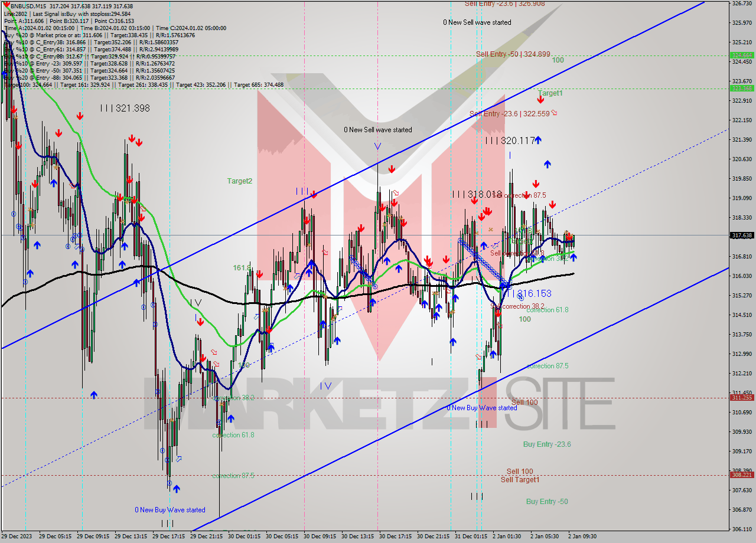Image resolution: width=756 pixels, height=543 pixels.
Task: Click the 'I I I 321.398' wave label
Action: pos(125,108)
